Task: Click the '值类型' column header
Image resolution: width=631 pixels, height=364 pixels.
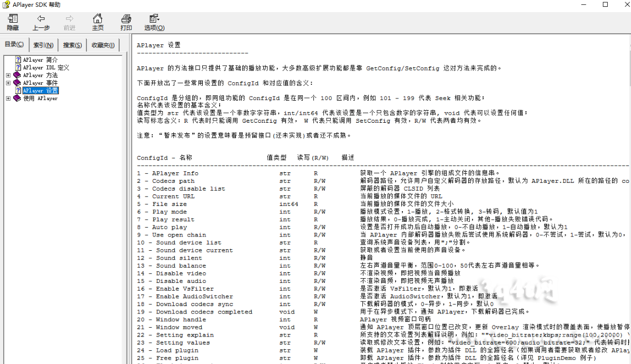Action: (277, 158)
